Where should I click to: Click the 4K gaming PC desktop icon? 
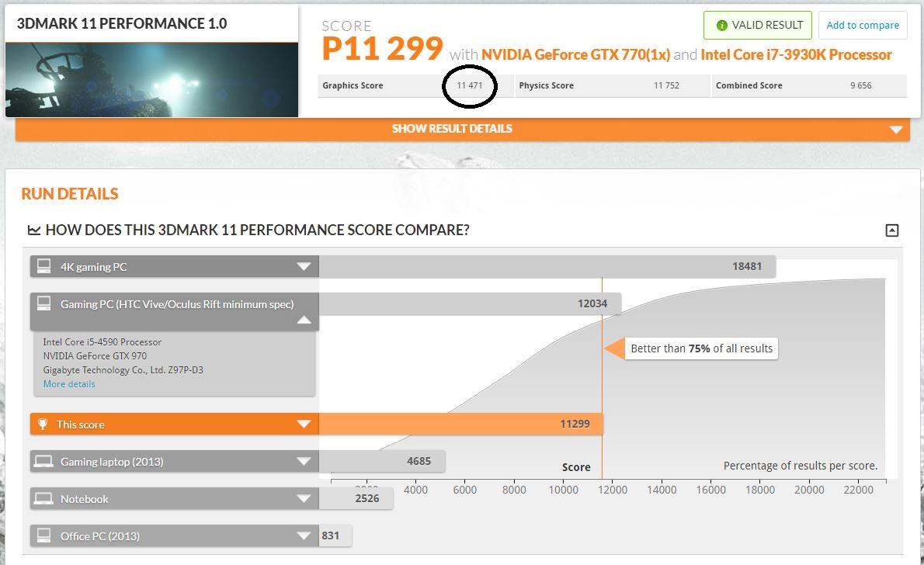pyautogui.click(x=43, y=266)
